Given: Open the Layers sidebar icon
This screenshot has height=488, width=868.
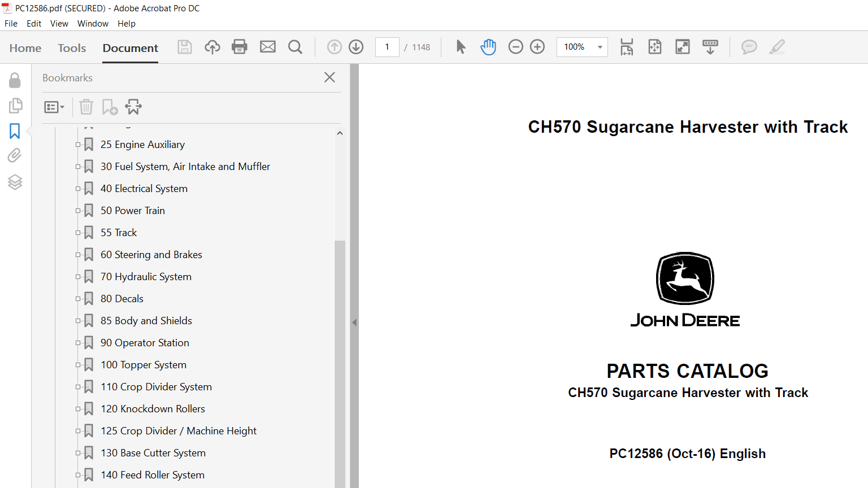Looking at the screenshot, I should tap(15, 182).
